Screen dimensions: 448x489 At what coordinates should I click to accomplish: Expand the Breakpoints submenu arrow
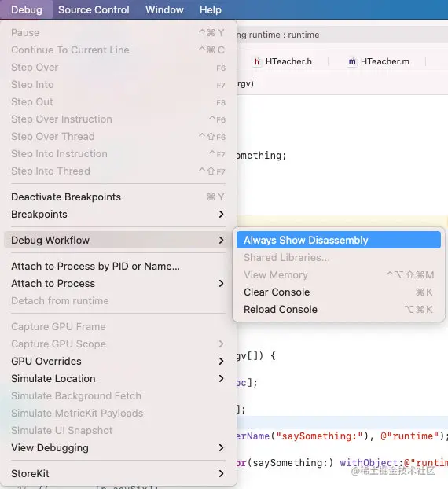pyautogui.click(x=221, y=215)
